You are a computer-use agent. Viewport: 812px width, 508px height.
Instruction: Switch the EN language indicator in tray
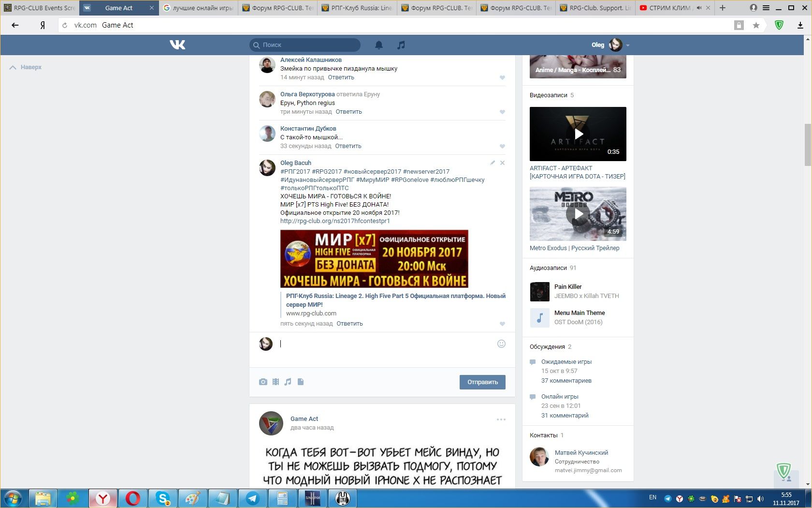click(652, 497)
